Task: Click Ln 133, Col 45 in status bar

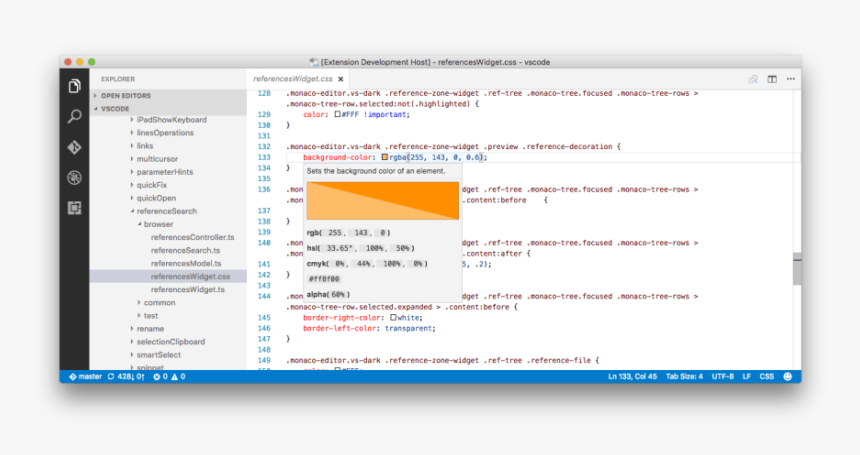Action: pyautogui.click(x=632, y=377)
